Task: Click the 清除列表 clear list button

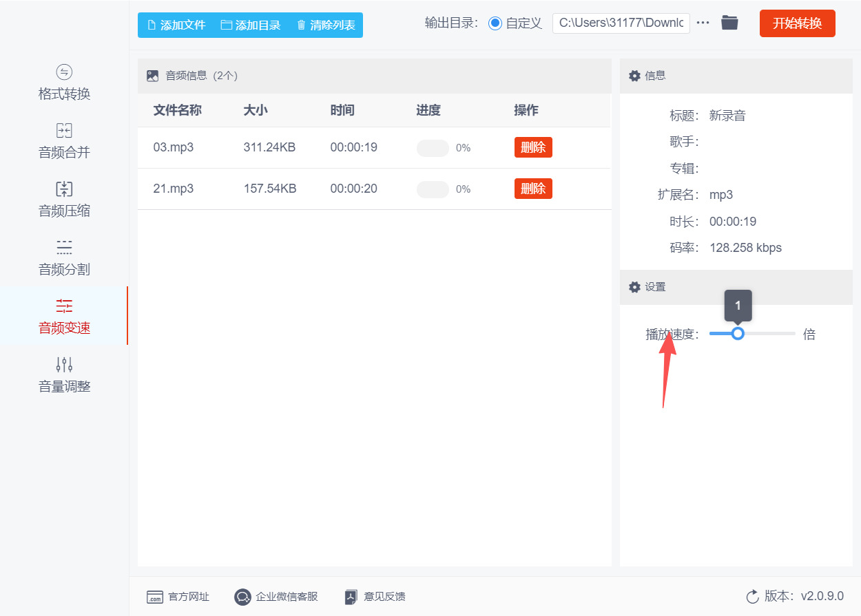Action: click(x=326, y=25)
